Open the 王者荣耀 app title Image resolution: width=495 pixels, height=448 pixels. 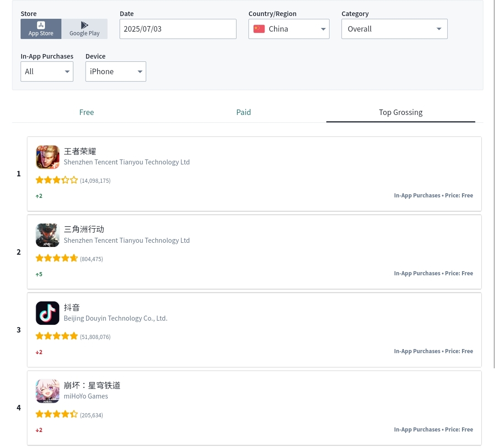80,151
